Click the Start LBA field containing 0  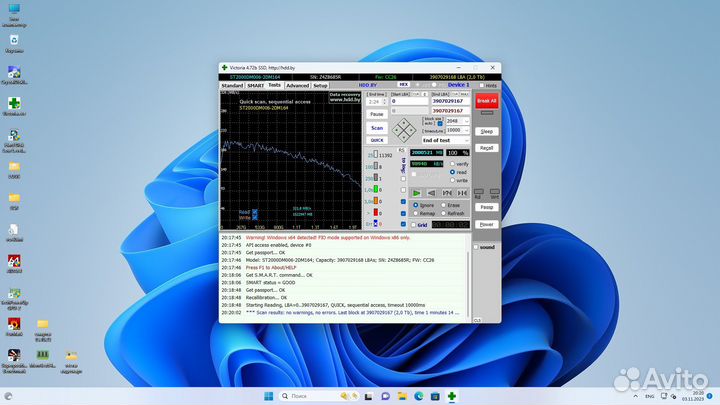tap(409, 101)
